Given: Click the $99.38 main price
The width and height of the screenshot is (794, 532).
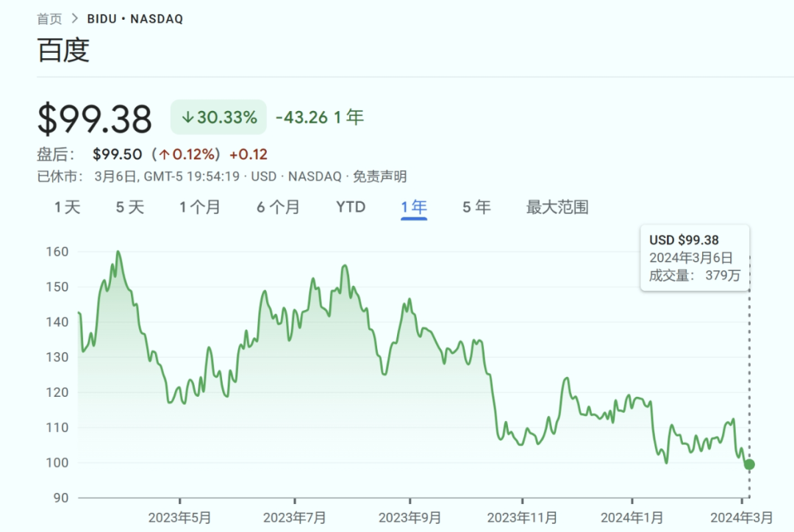Looking at the screenshot, I should 95,119.
